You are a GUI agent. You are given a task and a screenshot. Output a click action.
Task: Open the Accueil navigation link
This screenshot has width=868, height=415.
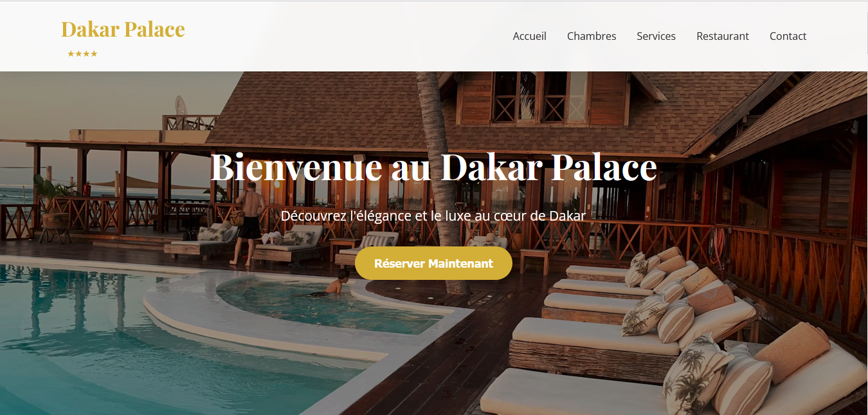[x=530, y=36]
